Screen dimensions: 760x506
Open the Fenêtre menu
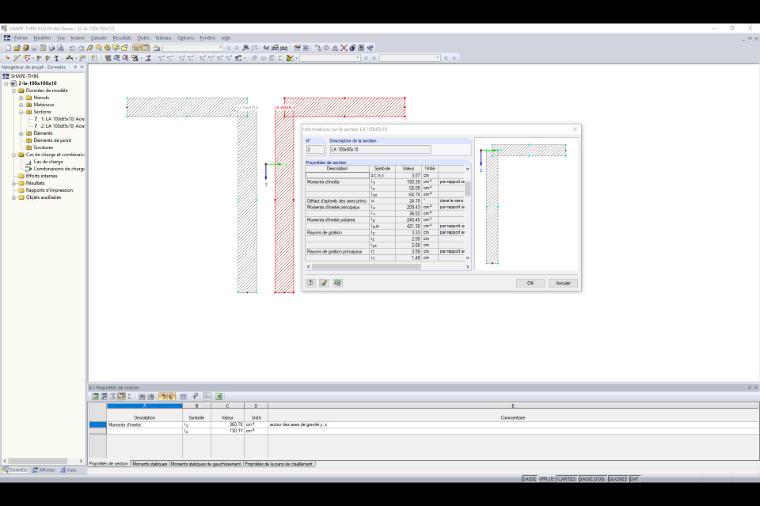tap(207, 38)
